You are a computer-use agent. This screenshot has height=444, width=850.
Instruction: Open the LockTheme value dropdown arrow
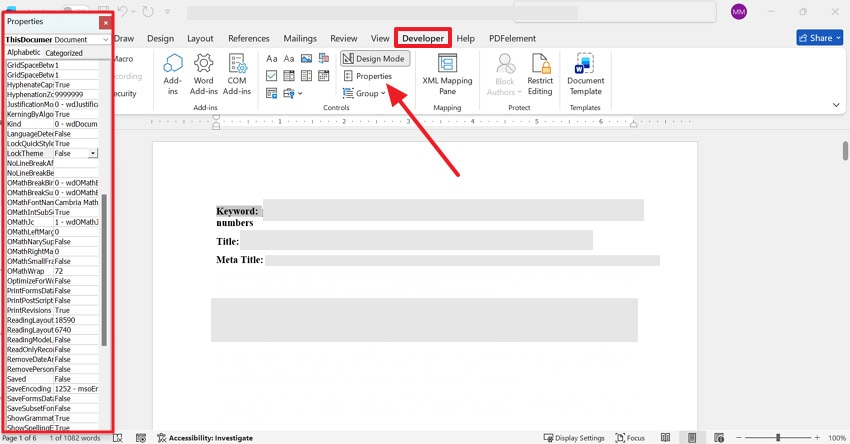pyautogui.click(x=93, y=153)
